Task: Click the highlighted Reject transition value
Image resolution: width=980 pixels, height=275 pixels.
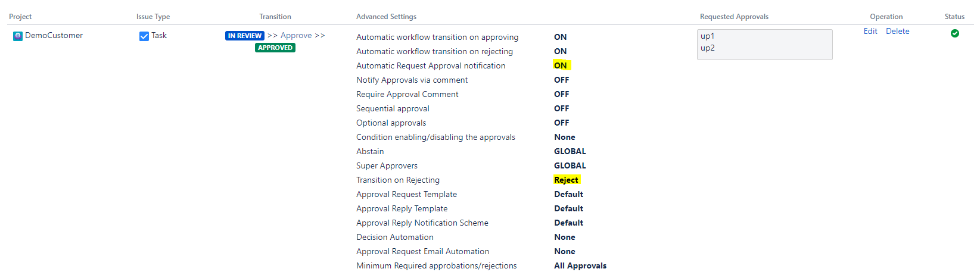Action: (567, 180)
